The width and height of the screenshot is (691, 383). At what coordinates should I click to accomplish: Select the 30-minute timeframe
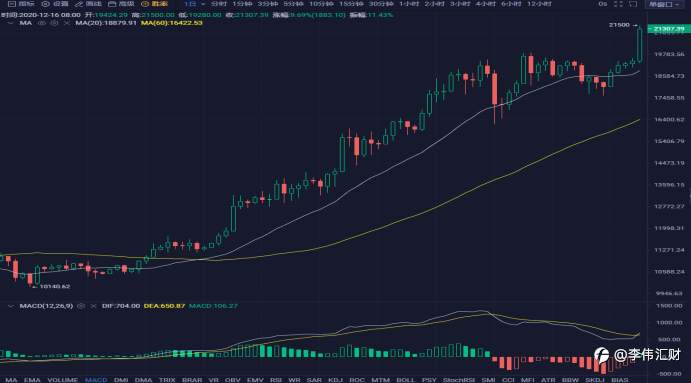[381, 4]
